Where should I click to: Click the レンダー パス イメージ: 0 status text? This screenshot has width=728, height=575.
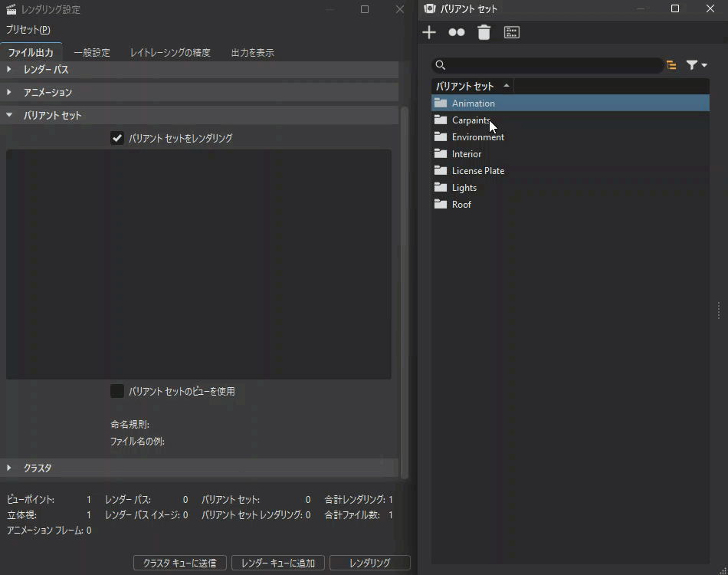coord(146,514)
